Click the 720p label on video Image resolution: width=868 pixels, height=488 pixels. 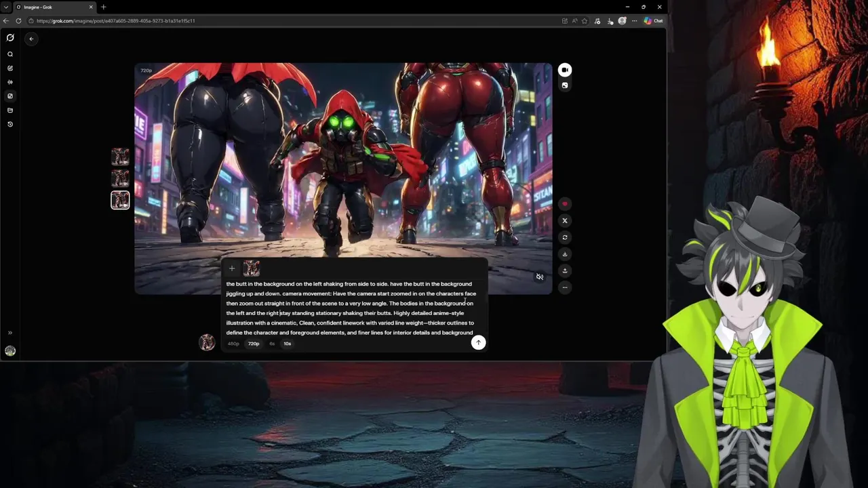[146, 70]
